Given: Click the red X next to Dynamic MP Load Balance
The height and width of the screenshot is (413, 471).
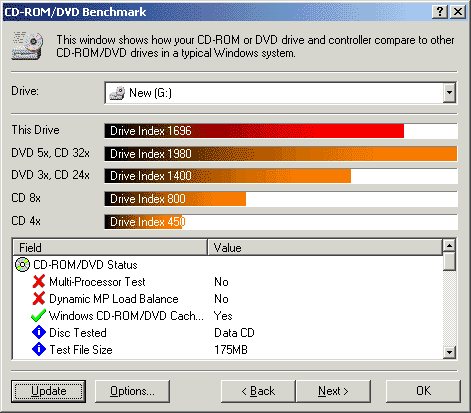Looking at the screenshot, I should (x=39, y=298).
